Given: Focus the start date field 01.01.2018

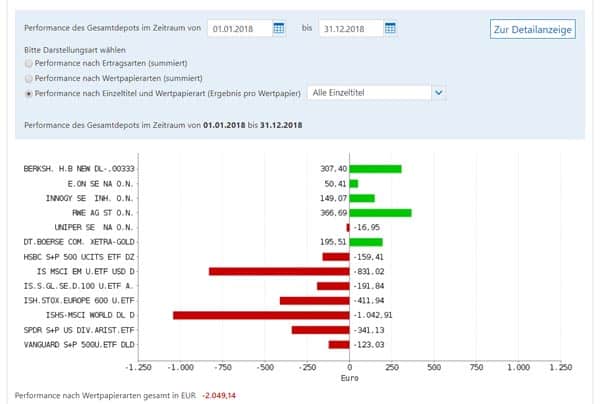Looking at the screenshot, I should coord(240,28).
